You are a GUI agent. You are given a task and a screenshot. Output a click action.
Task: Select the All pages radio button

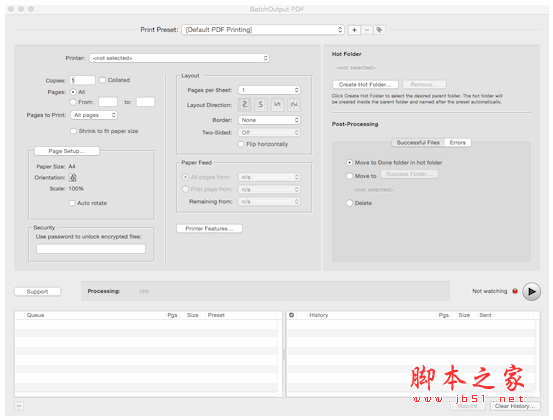pyautogui.click(x=73, y=92)
